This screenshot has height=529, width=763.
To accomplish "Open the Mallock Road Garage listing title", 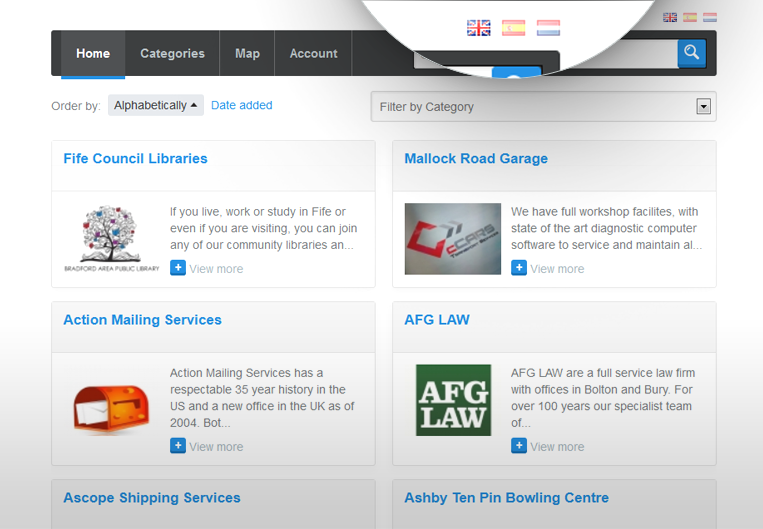I will [x=476, y=159].
